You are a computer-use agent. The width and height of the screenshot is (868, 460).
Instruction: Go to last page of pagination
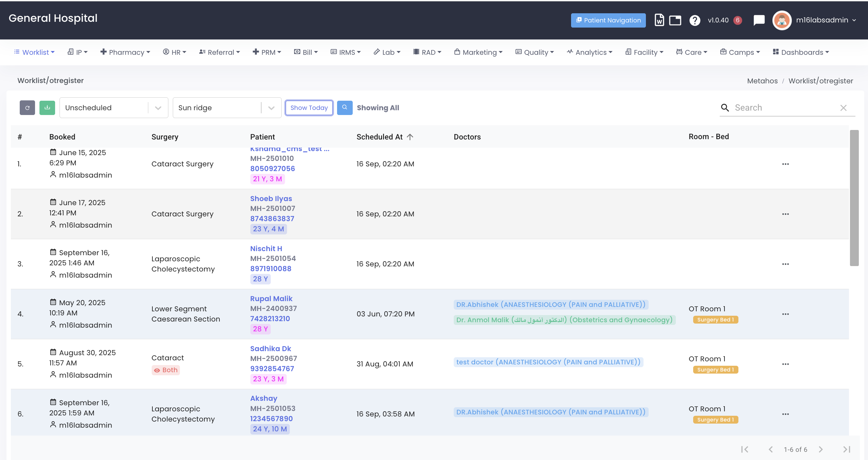click(847, 449)
